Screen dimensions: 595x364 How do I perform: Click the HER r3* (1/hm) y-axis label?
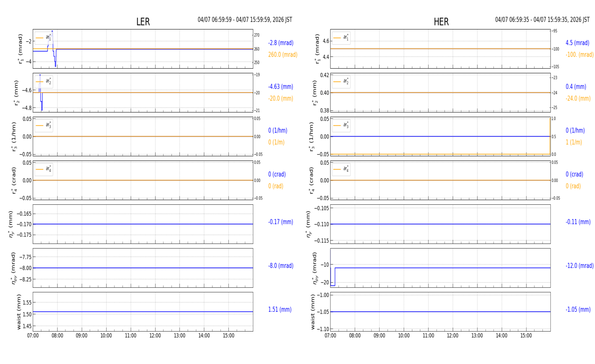click(311, 136)
